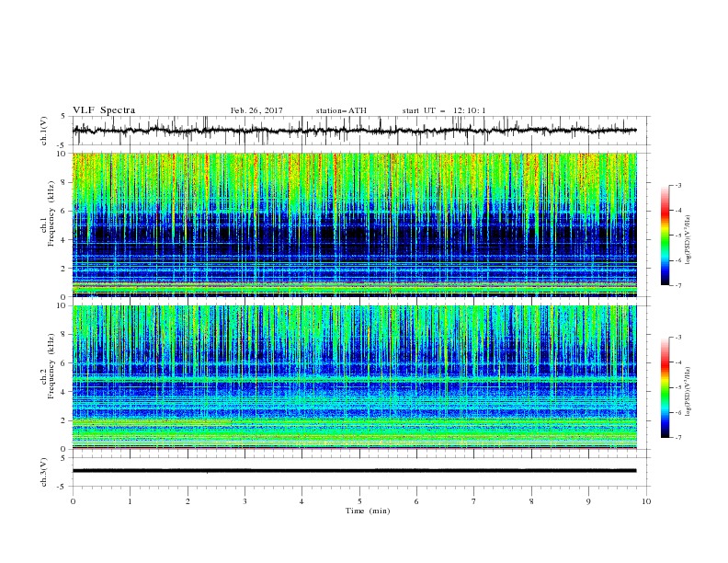Click the "Time (min)" axis label
728x563 pixels.
tap(368, 511)
